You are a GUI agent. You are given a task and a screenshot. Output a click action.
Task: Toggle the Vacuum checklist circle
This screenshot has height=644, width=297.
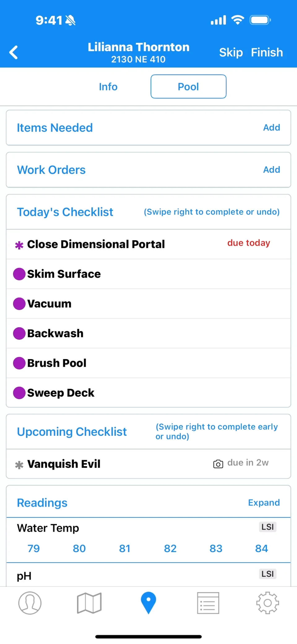point(19,304)
